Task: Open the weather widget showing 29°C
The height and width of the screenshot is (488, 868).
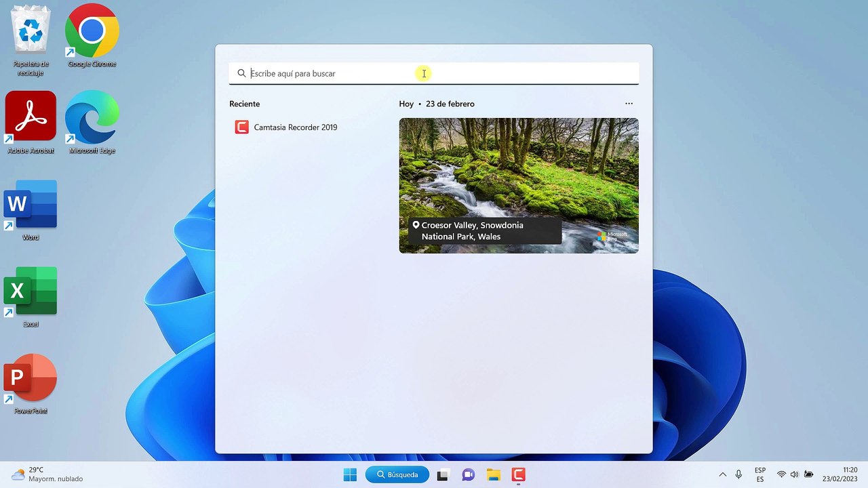Action: pyautogui.click(x=47, y=474)
